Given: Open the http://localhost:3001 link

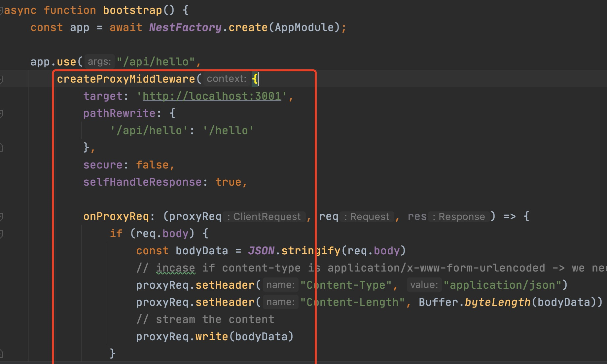Looking at the screenshot, I should click(x=212, y=96).
